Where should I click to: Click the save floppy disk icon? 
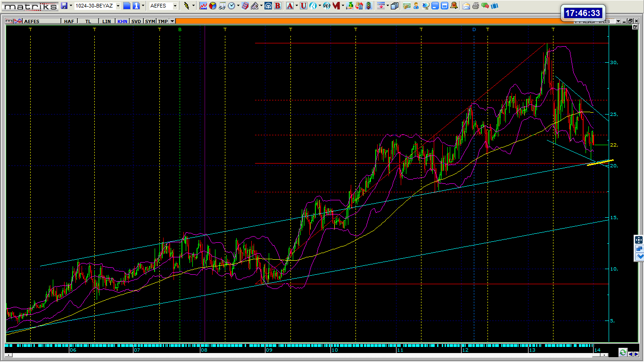[64, 6]
